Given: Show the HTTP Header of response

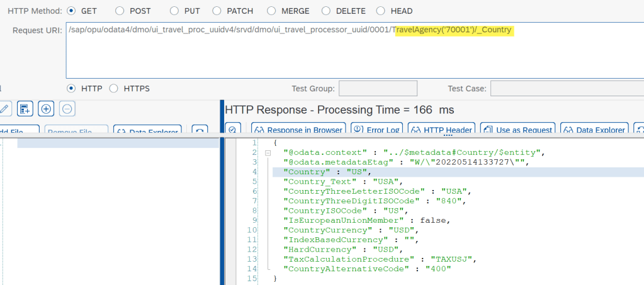Looking at the screenshot, I should pos(441,130).
